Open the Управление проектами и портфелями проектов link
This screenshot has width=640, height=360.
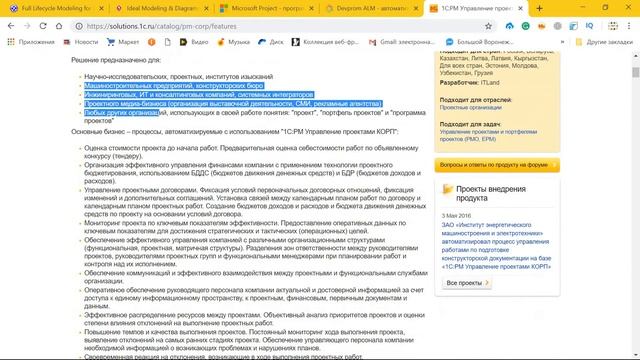tap(488, 136)
